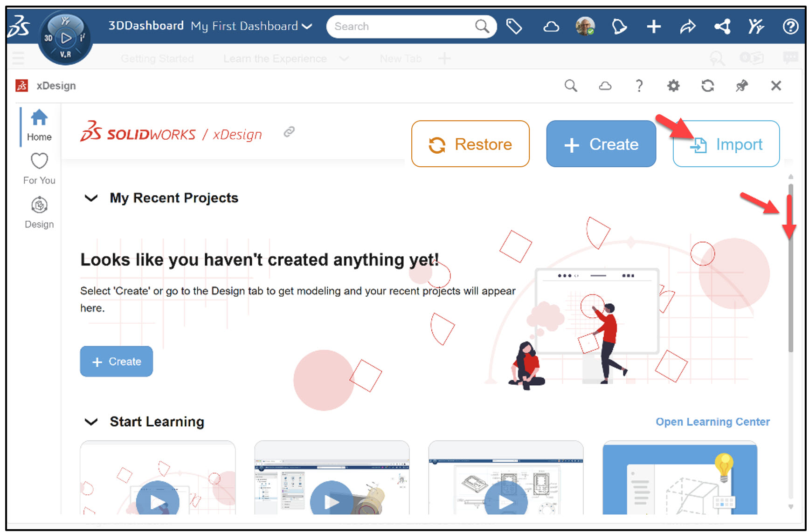This screenshot has height=532, width=809.
Task: Play the first Start Learning video thumbnail
Action: [157, 499]
